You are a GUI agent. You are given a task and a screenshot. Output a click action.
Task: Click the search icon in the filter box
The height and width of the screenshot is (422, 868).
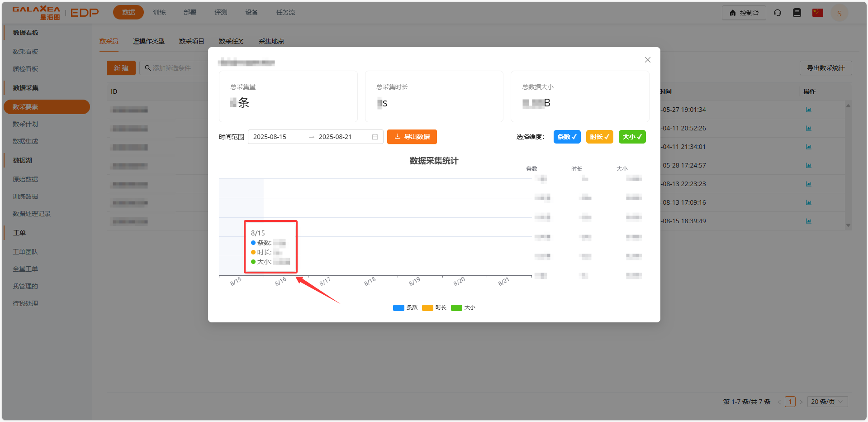147,67
